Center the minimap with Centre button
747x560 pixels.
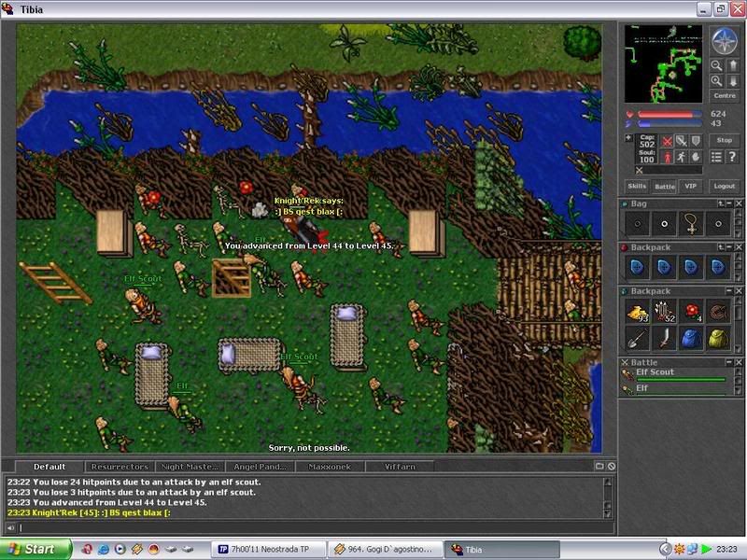(x=725, y=96)
